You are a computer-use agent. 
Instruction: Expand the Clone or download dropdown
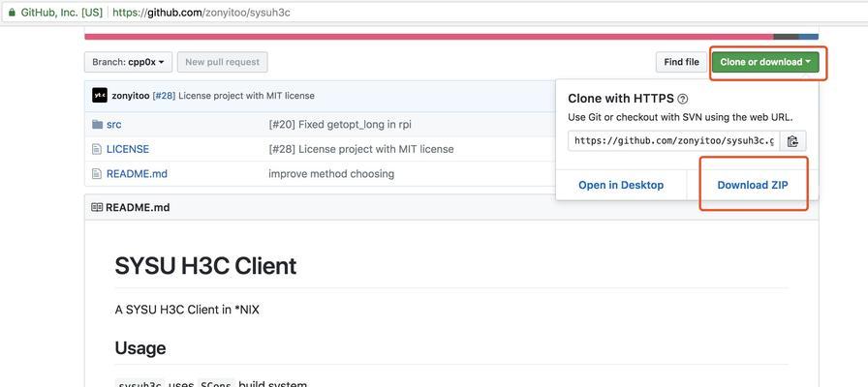click(x=765, y=62)
